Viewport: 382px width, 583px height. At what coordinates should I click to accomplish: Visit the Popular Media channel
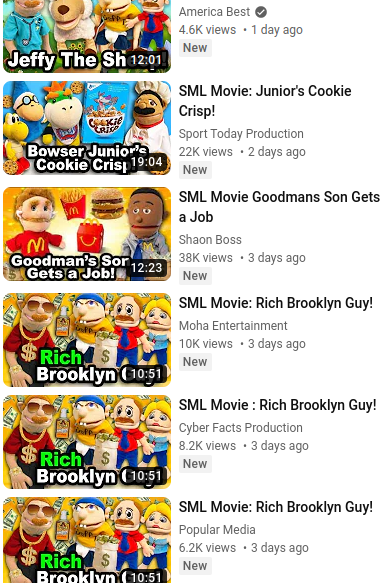[x=217, y=529]
